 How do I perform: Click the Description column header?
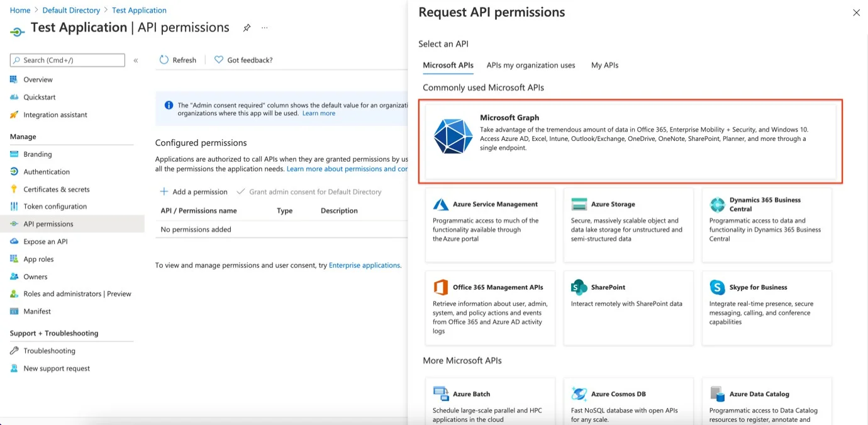click(339, 211)
